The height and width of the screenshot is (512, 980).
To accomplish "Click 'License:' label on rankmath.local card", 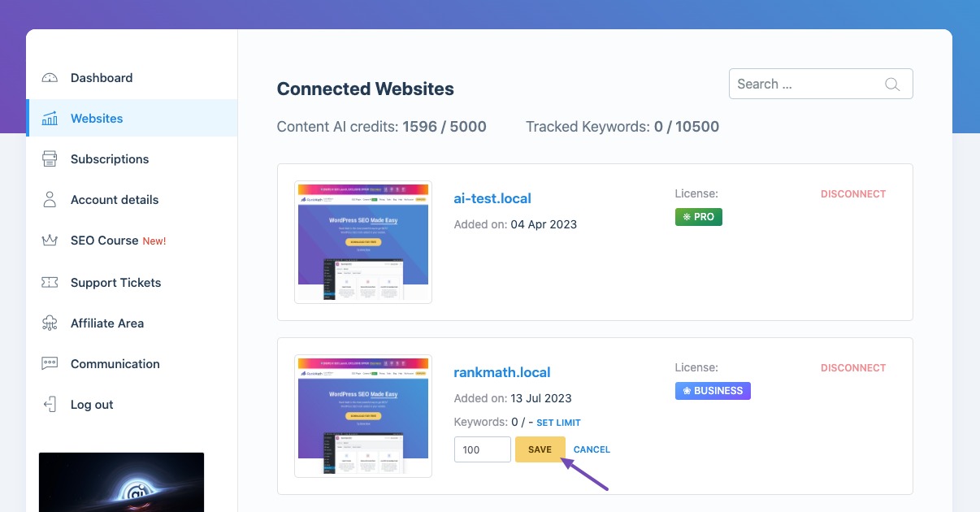I will point(696,368).
